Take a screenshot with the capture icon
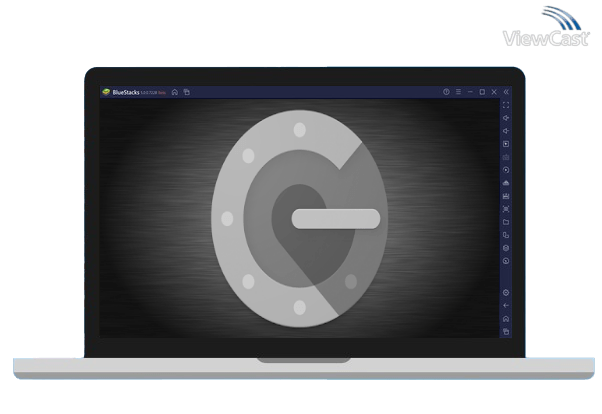Viewport: 602px width, 414px height. 506,209
